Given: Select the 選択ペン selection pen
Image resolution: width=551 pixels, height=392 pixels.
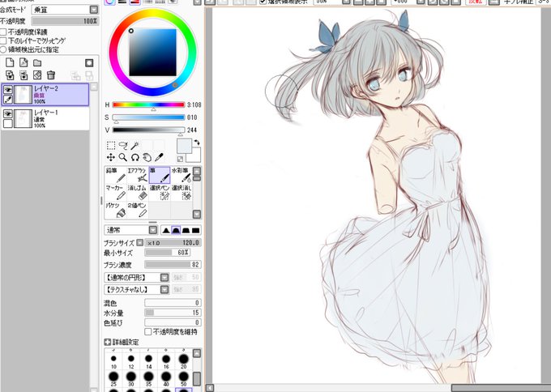Looking at the screenshot, I should (160, 193).
